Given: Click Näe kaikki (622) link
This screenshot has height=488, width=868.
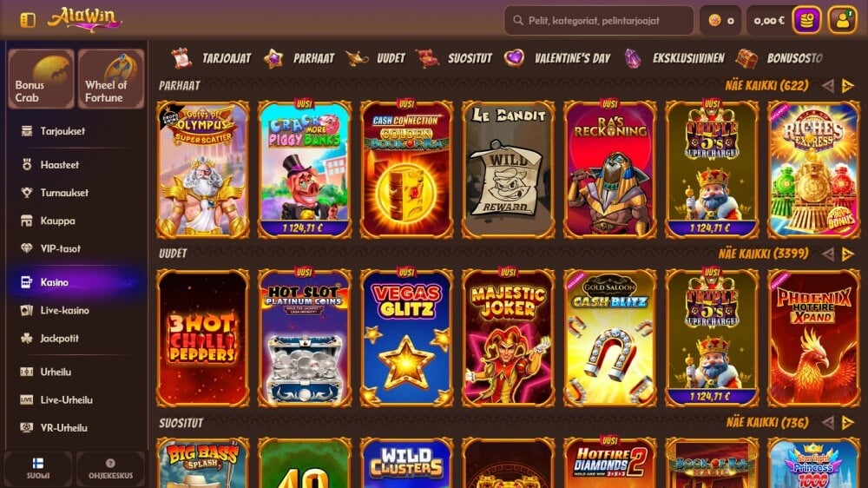Looking at the screenshot, I should click(766, 86).
